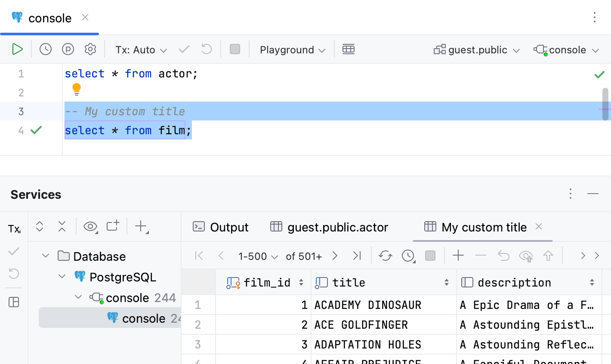Image resolution: width=611 pixels, height=364 pixels.
Task: Commit the transaction using the checkmark
Action: (x=184, y=49)
